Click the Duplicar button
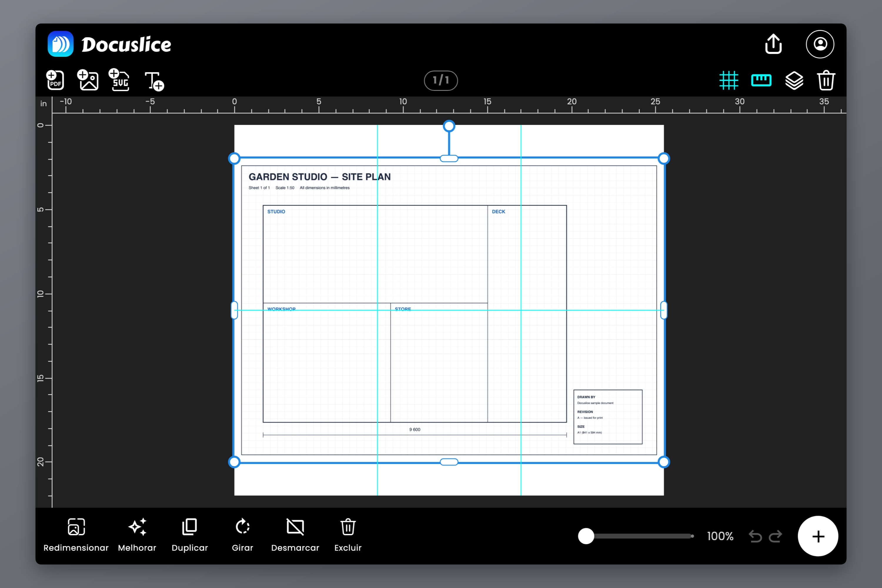This screenshot has width=882, height=588. click(x=190, y=535)
